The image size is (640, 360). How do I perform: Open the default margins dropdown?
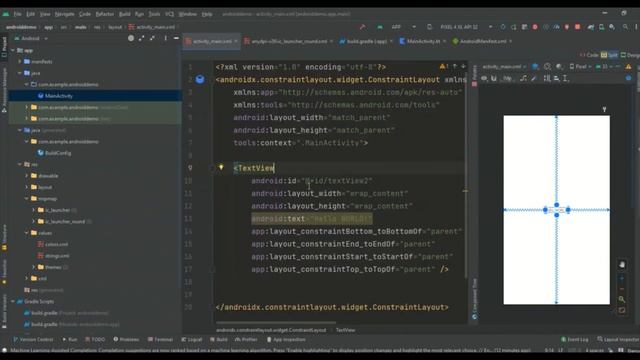(507, 78)
